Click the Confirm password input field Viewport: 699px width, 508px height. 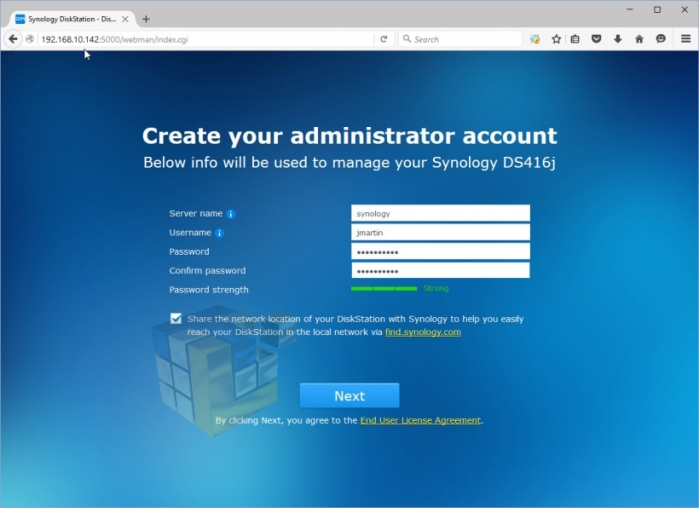coord(440,270)
